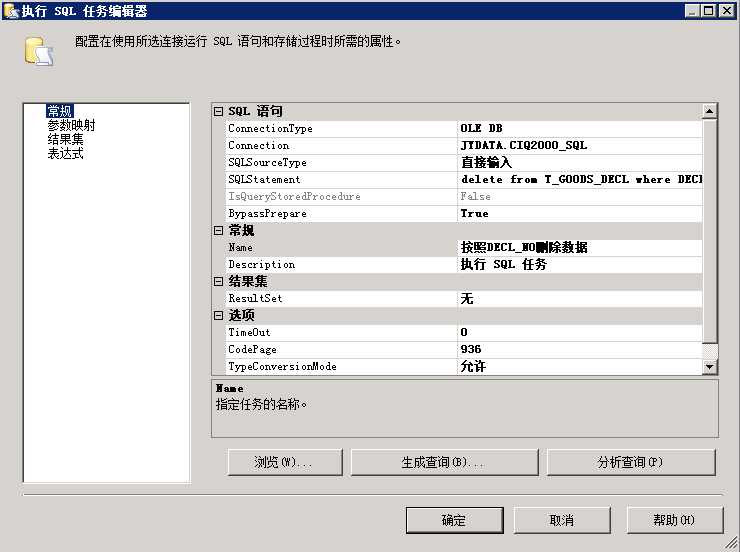This screenshot has width=740, height=552.
Task: Click the TypeConversionMode property label
Action: tap(282, 366)
